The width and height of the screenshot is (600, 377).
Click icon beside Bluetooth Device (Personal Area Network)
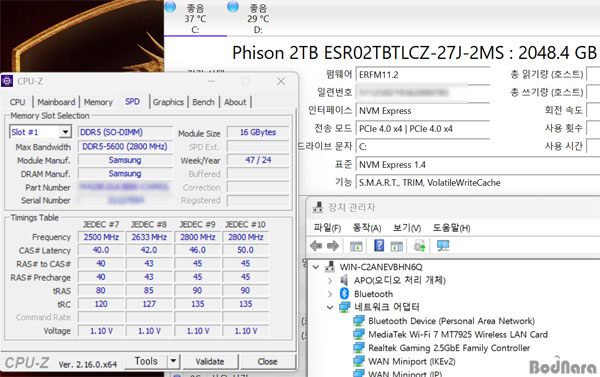pos(359,321)
